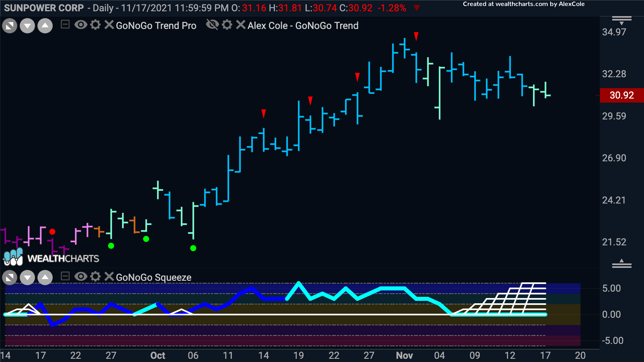Show hidden Alex Cole GoNoGo Trend indicator
644x362 pixels.
coord(212,25)
